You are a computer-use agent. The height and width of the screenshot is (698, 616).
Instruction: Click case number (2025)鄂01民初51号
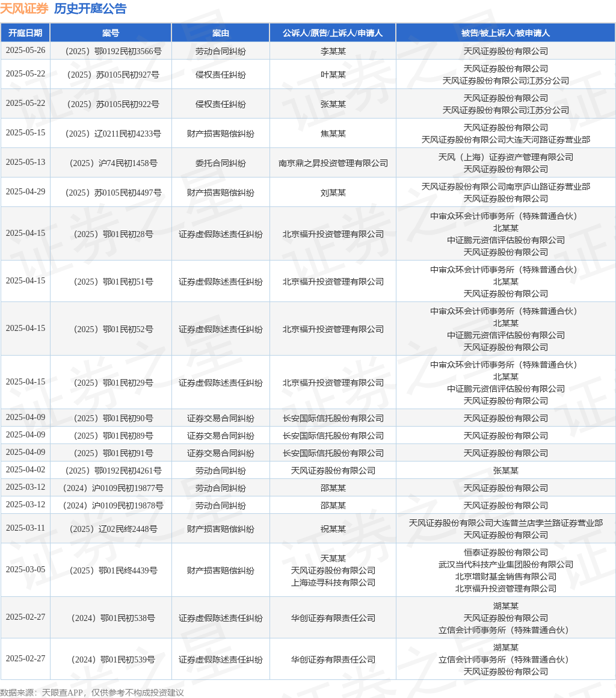pos(113,282)
